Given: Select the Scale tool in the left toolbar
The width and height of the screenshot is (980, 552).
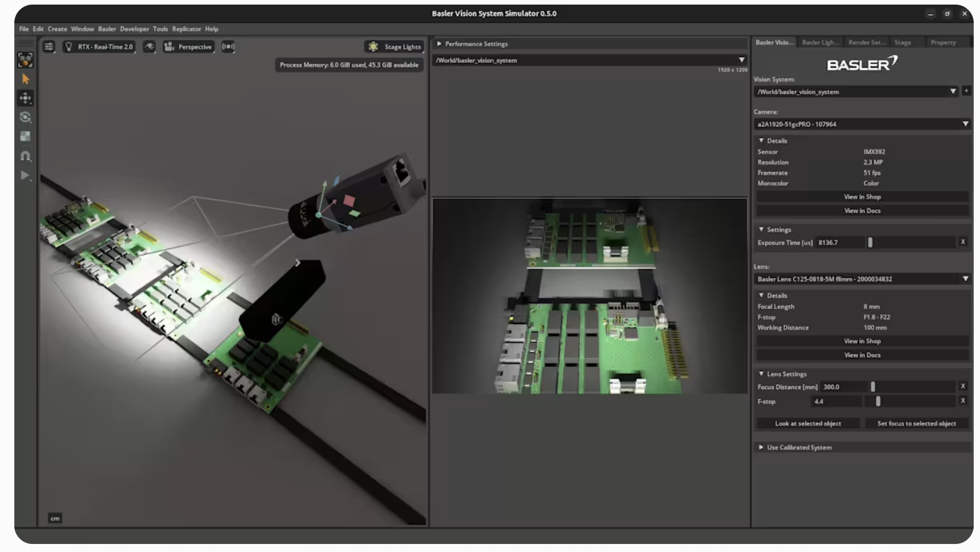Looking at the screenshot, I should coord(25,136).
